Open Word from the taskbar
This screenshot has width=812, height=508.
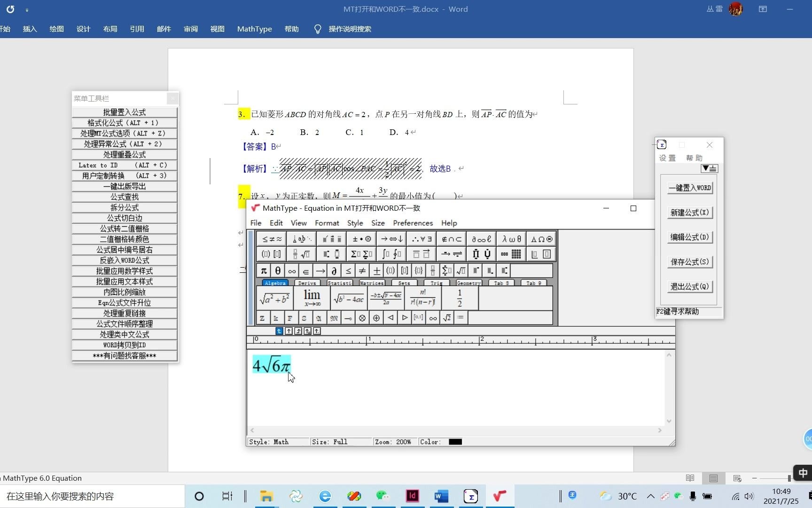click(440, 496)
